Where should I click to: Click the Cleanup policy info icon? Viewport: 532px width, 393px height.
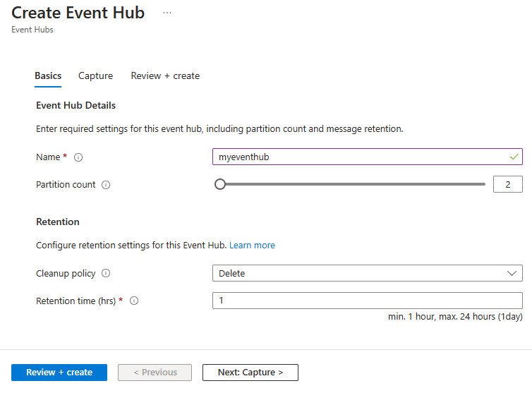[106, 274]
